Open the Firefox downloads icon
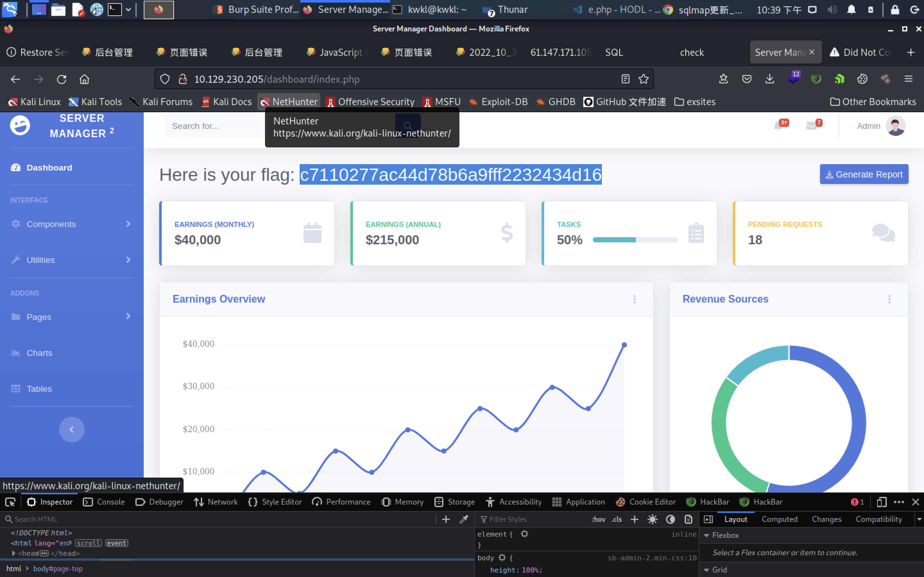This screenshot has height=577, width=924. coord(769,79)
